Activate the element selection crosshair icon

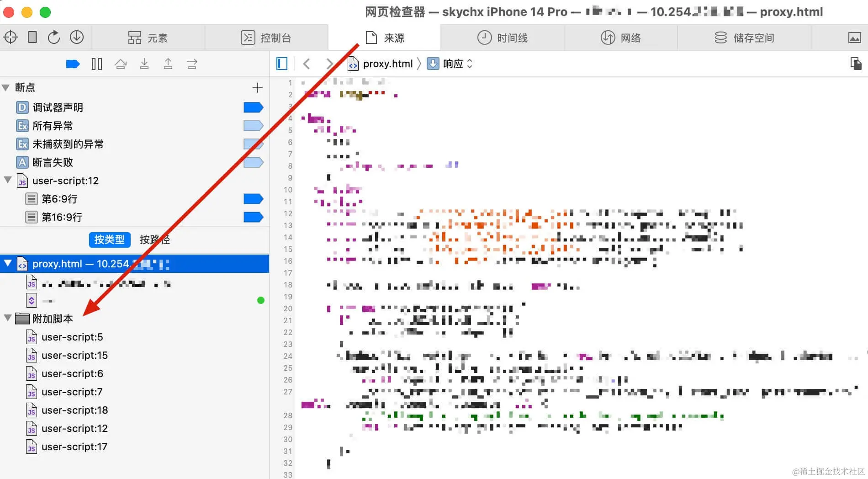pos(11,37)
